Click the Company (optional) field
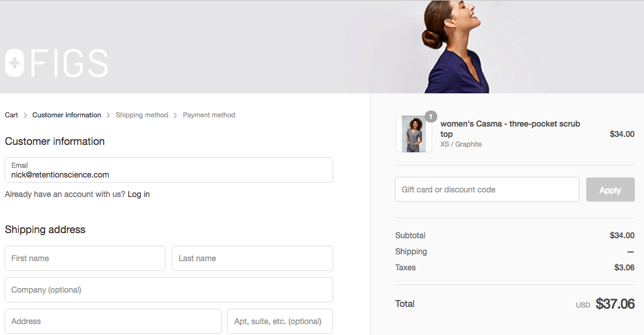Screen dimensions: 644x335 pos(169,290)
